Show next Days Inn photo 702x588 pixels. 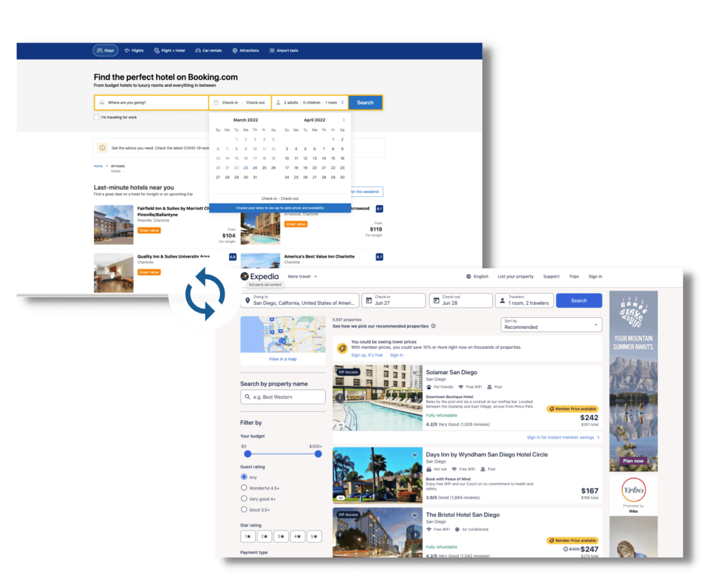pyautogui.click(x=415, y=475)
